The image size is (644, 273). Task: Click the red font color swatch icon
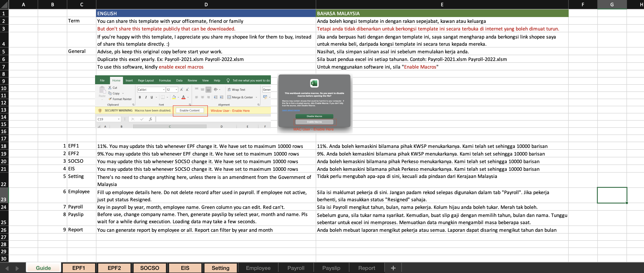pos(183,97)
